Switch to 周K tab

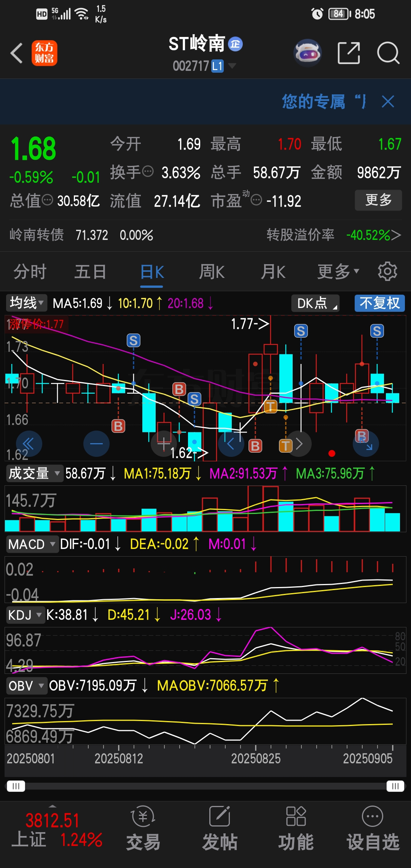tap(212, 272)
